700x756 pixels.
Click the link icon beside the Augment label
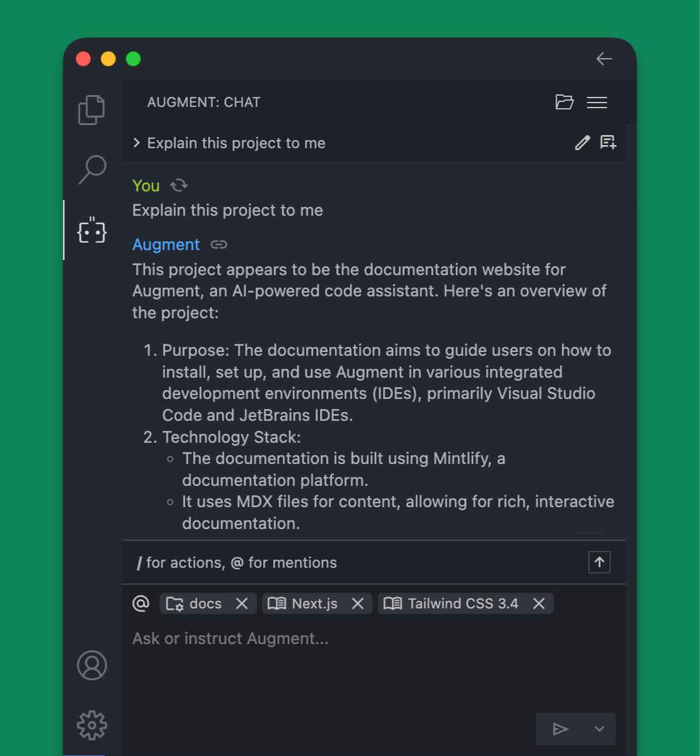point(219,244)
